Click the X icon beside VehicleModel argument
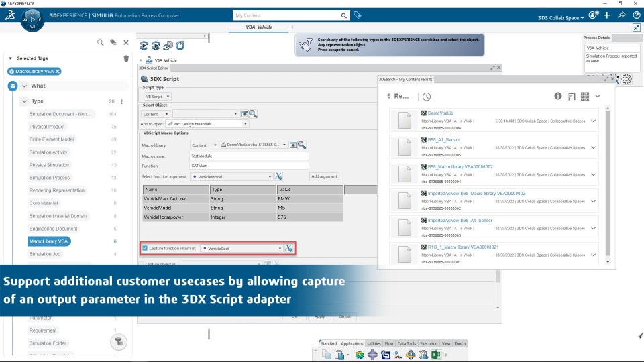Viewport: 644px width, 362px height. point(279,176)
